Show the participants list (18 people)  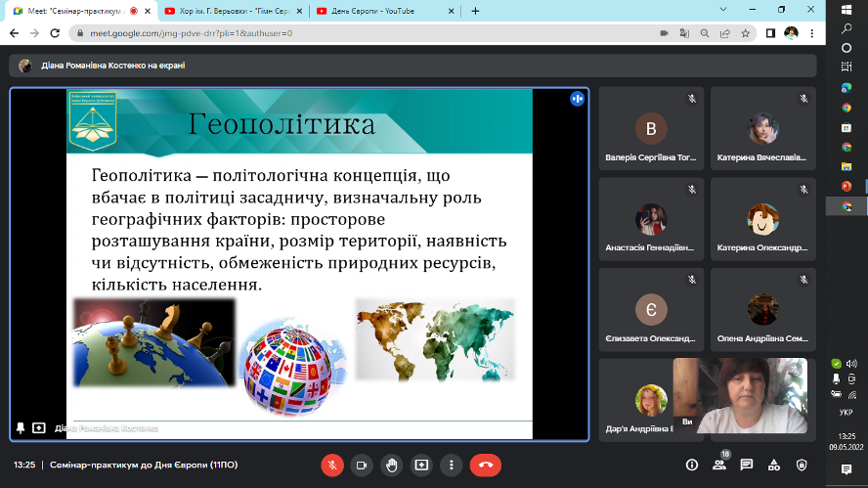pos(719,465)
